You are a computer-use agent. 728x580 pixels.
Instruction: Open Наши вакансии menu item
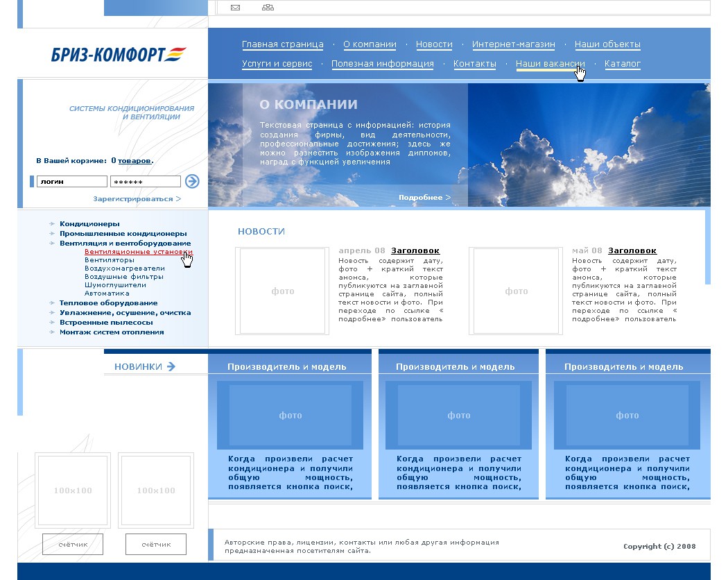coord(551,64)
